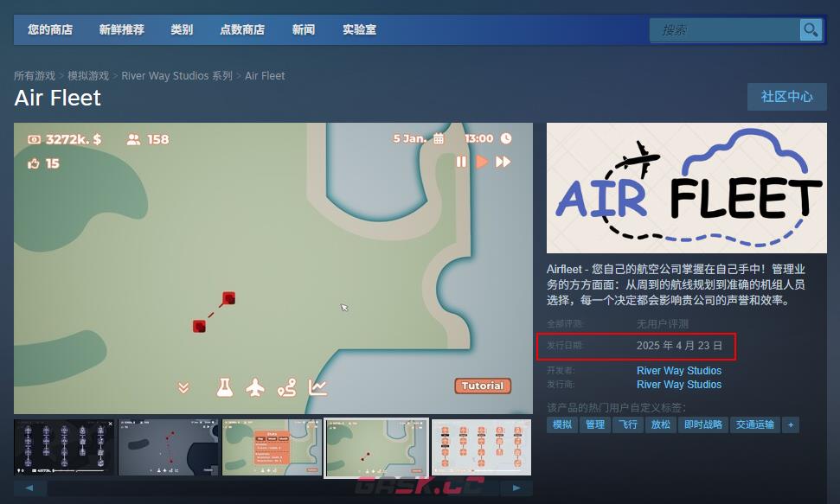Click the money icon beside 3272k. $

(x=34, y=139)
